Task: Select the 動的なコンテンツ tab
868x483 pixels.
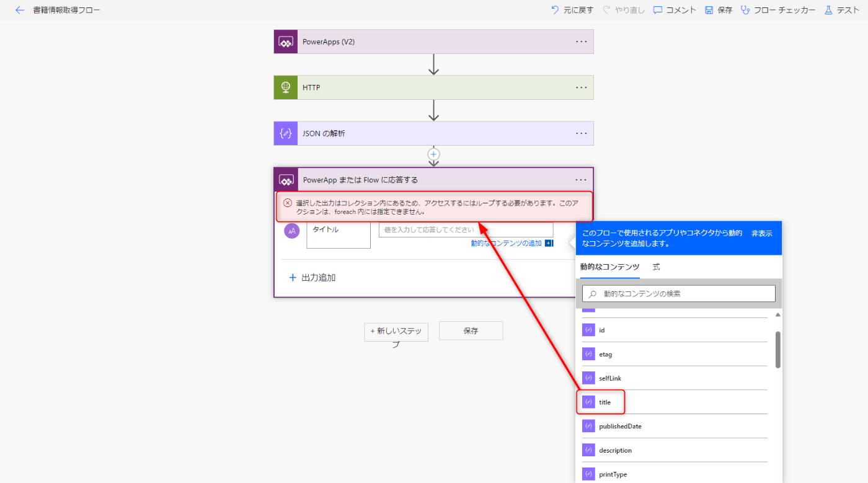Action: click(x=609, y=267)
